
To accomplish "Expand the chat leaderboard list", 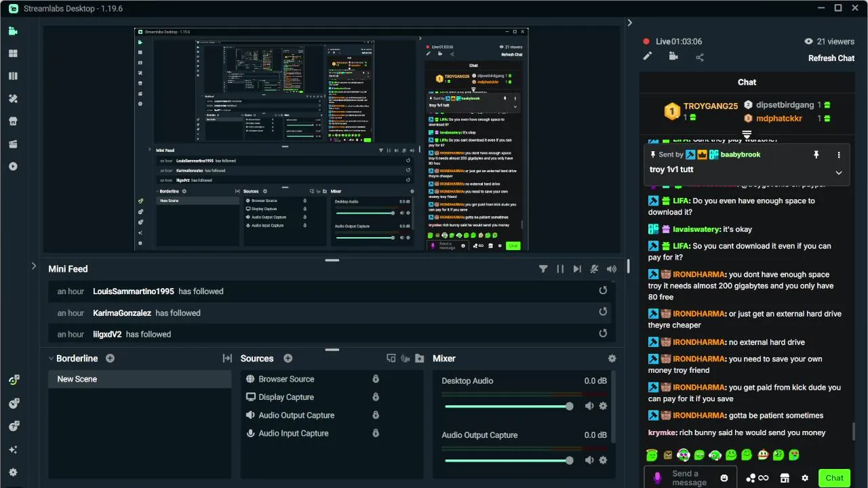I will (x=747, y=134).
